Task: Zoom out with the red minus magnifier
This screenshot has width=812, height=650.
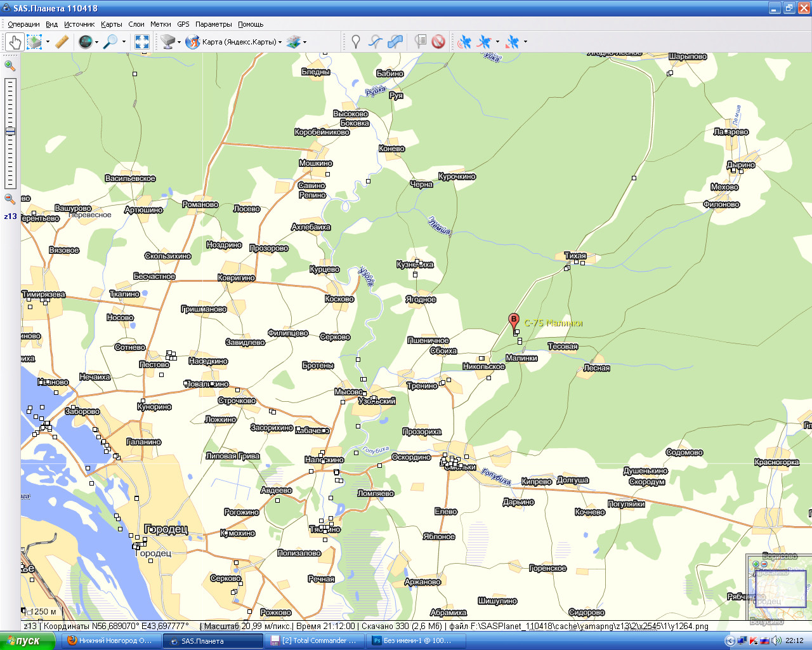Action: (x=10, y=199)
